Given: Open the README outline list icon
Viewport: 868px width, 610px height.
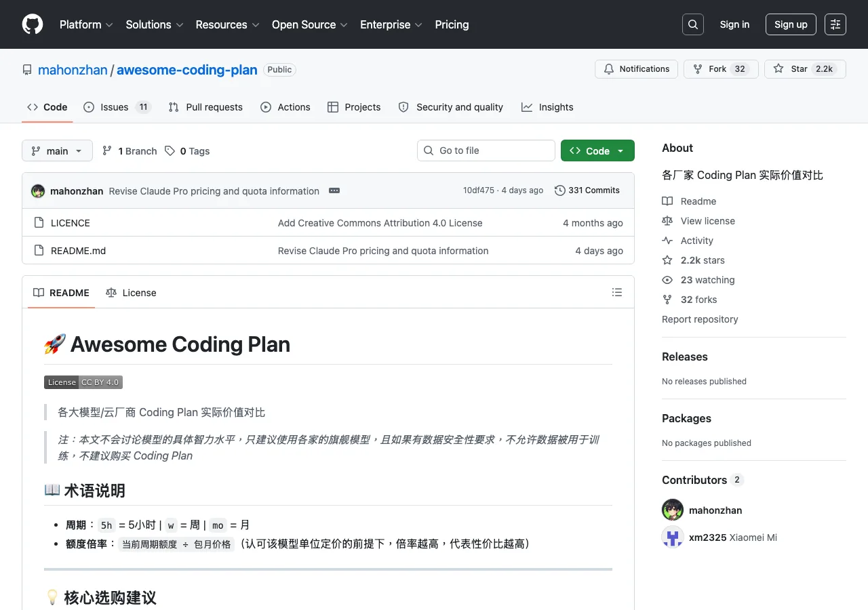Looking at the screenshot, I should click(x=617, y=292).
